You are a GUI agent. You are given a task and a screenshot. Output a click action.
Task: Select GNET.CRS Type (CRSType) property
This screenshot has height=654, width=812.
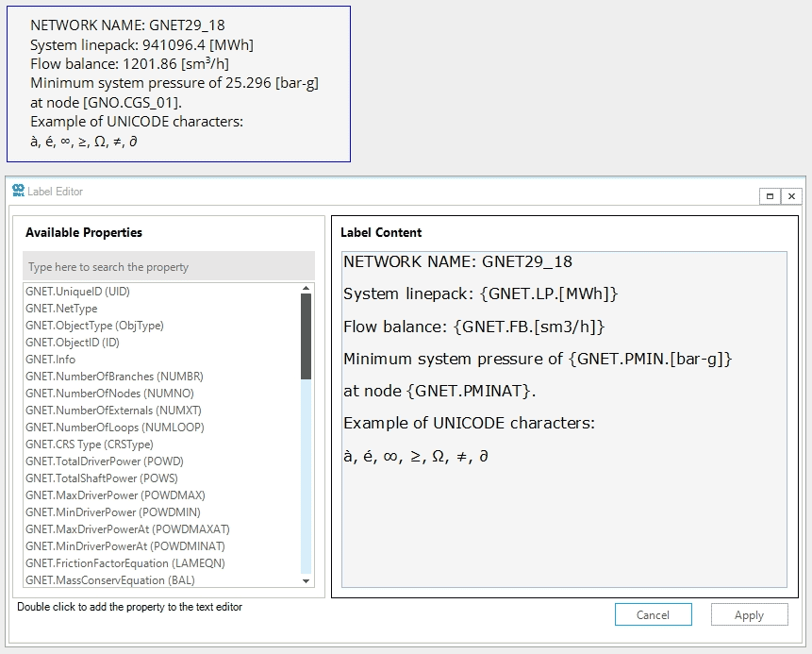tap(89, 444)
